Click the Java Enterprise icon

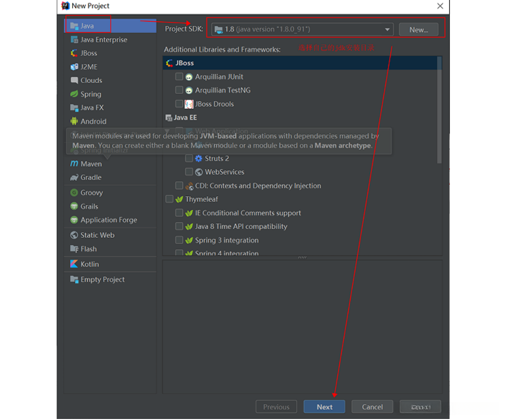click(x=74, y=39)
